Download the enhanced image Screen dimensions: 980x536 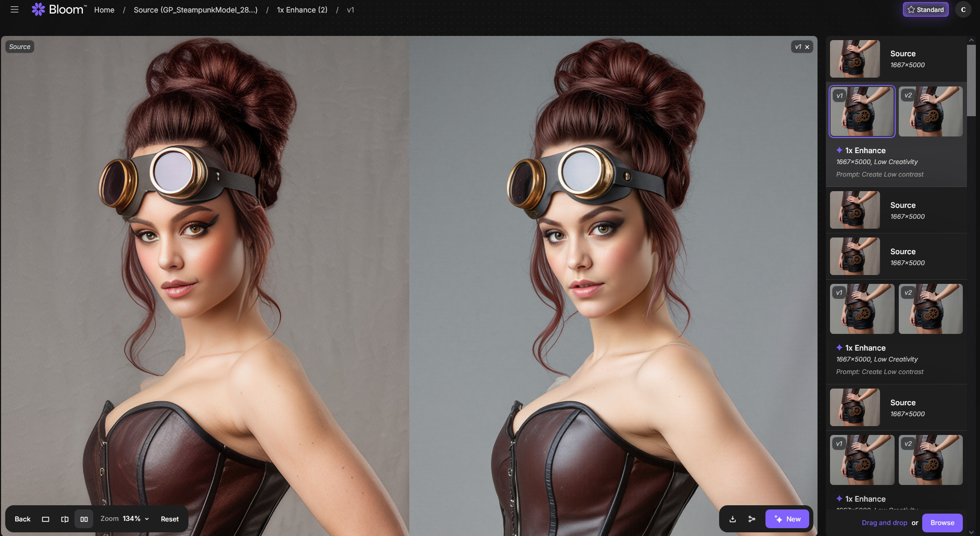click(x=733, y=519)
